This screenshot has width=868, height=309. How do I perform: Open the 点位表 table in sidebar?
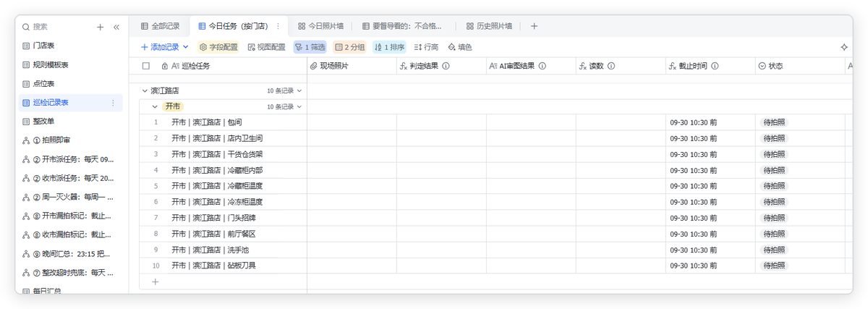tap(69, 83)
